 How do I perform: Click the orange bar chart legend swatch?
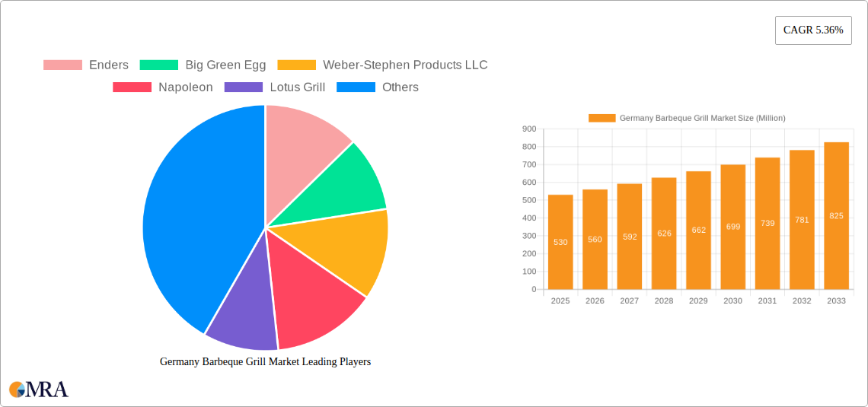(602, 119)
